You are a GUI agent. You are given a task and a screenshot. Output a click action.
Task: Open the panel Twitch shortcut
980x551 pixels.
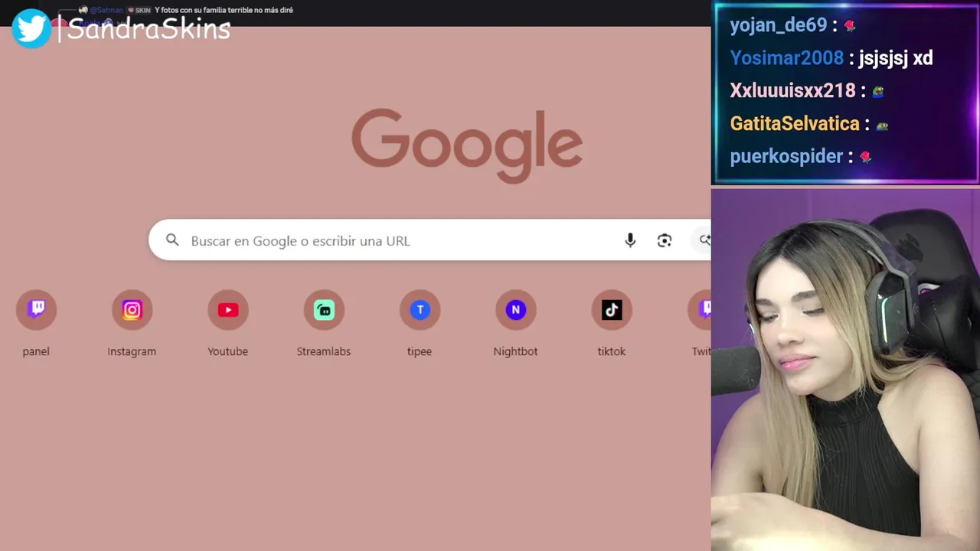tap(36, 309)
